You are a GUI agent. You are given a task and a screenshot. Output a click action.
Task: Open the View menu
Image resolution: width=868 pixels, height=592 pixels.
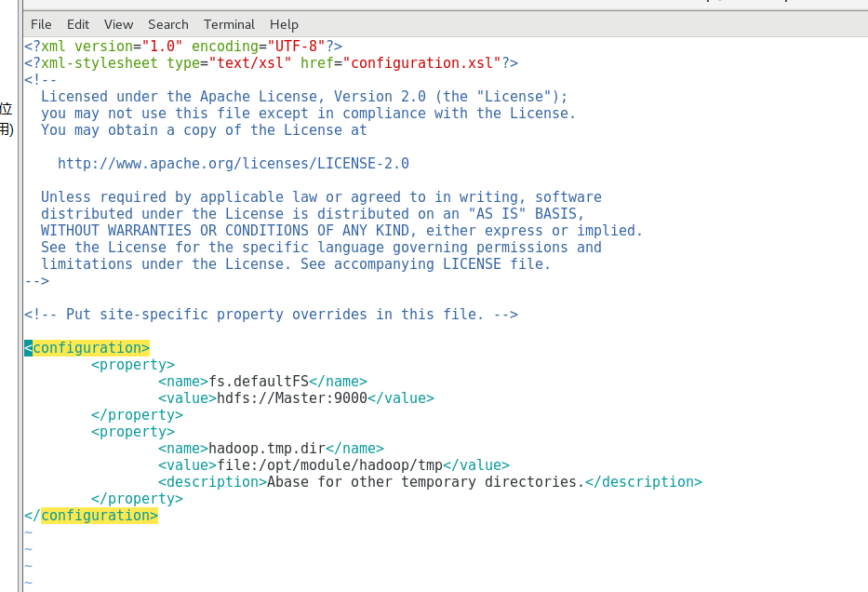[x=118, y=24]
